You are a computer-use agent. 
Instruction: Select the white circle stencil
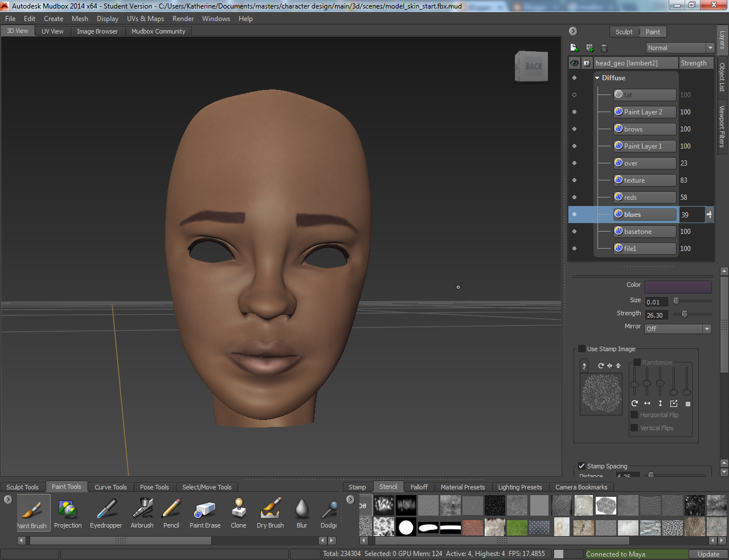pos(406,527)
